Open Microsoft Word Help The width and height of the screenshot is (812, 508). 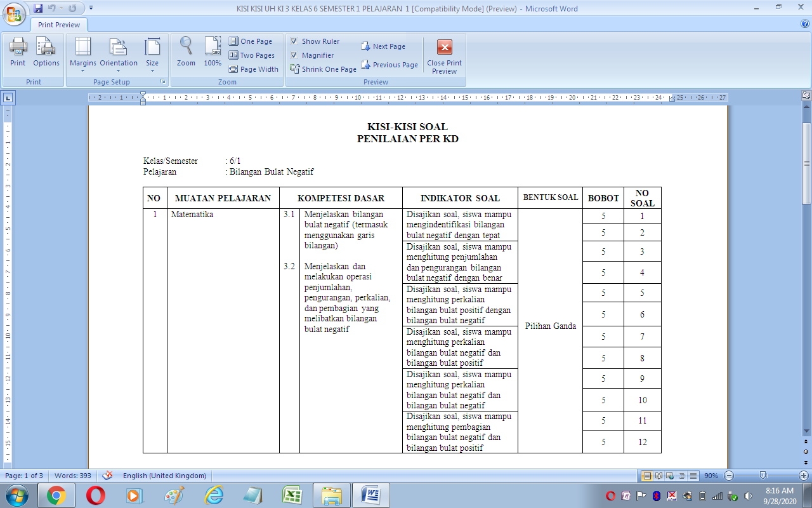(805, 23)
